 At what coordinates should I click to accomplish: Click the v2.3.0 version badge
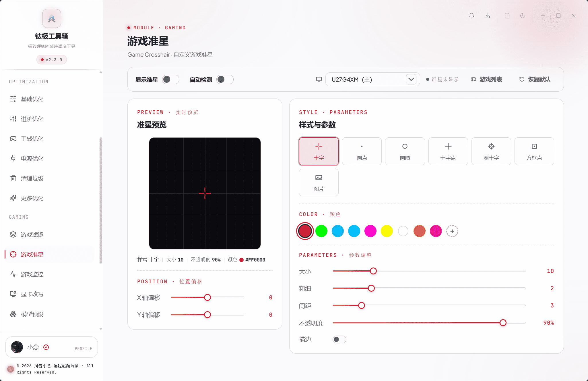52,60
